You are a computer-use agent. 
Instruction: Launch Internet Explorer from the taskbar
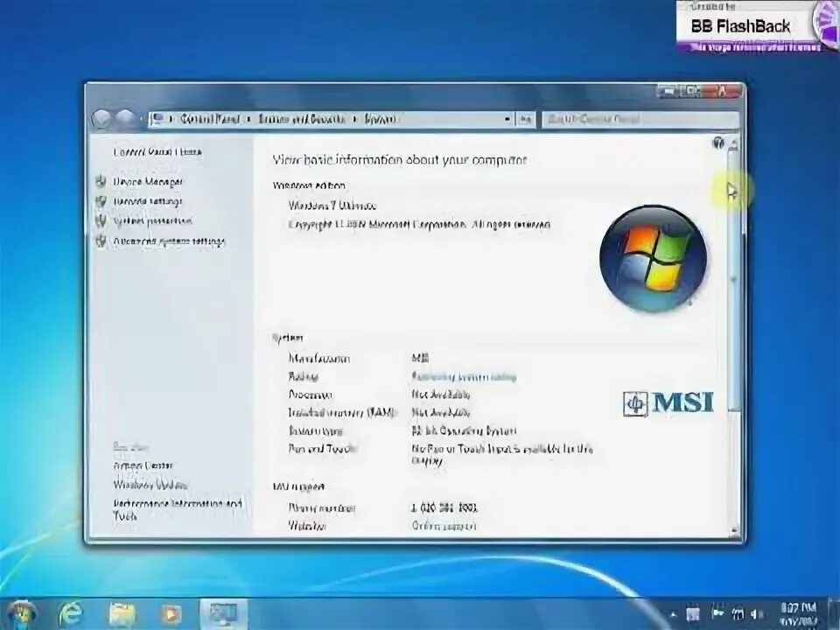coord(71,614)
